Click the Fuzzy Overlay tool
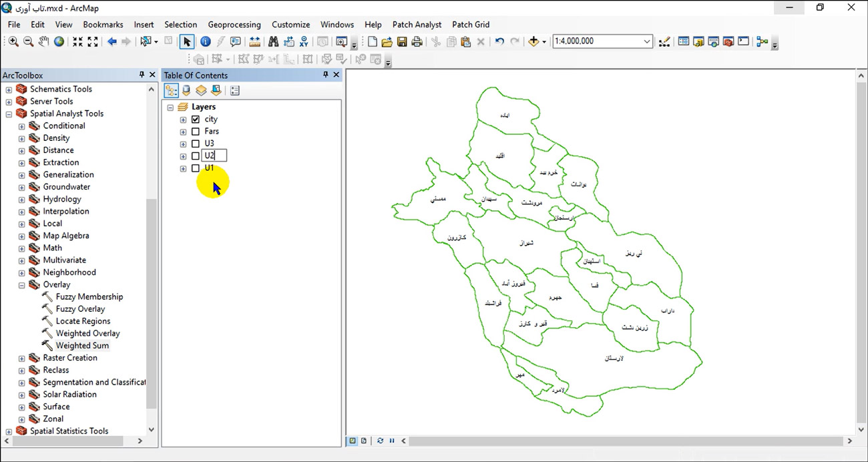The height and width of the screenshot is (462, 868). coord(80,309)
